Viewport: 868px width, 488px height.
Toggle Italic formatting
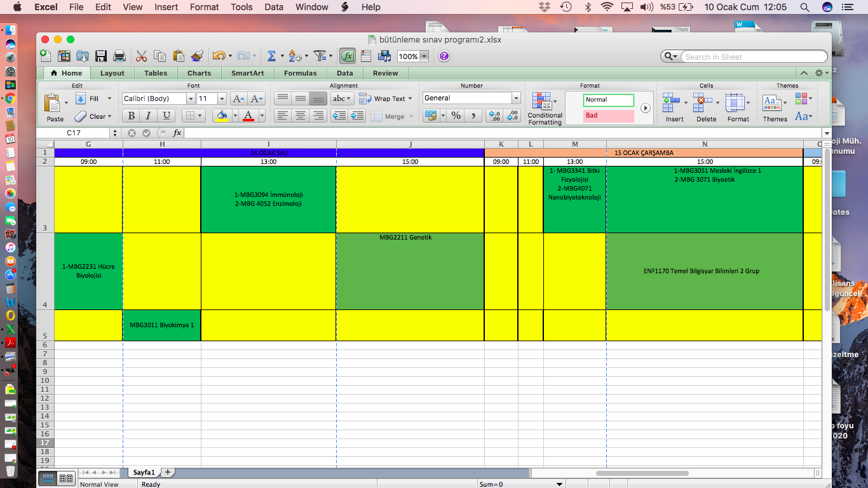[x=149, y=116]
